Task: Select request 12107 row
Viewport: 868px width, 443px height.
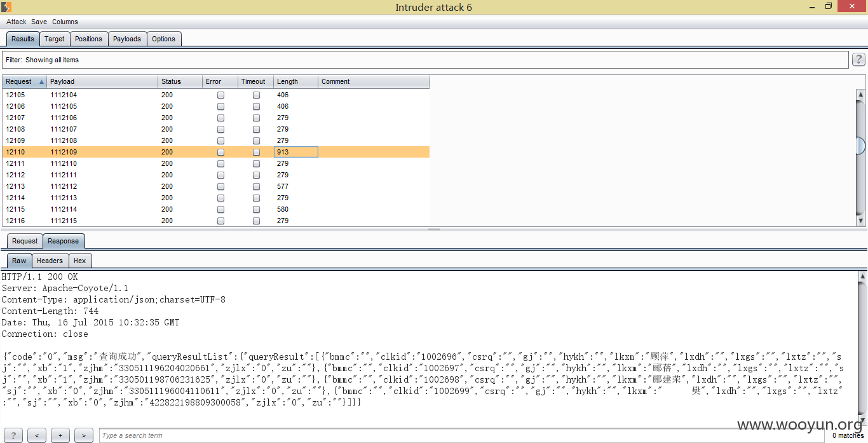Action: pos(216,118)
